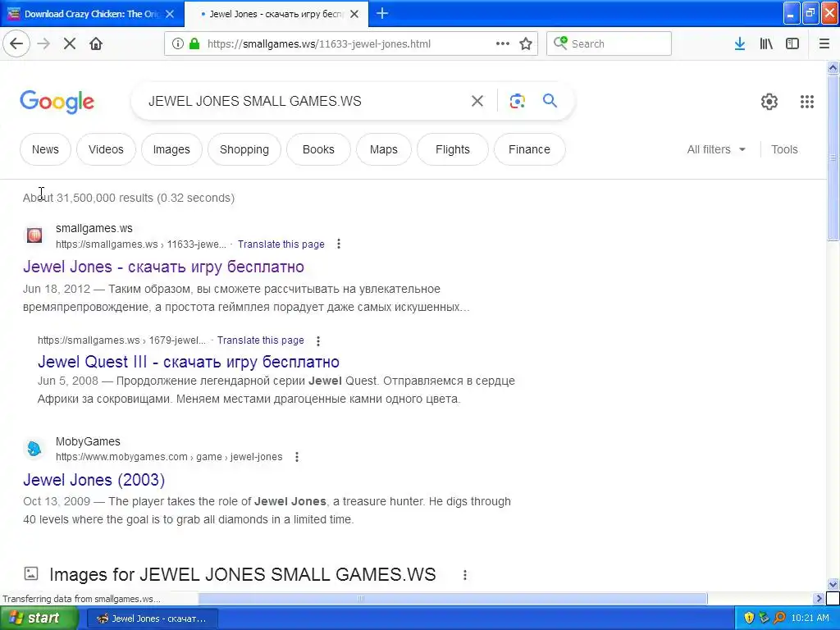
Task: Translate the Jewel Jones smallgames result page
Action: point(281,244)
